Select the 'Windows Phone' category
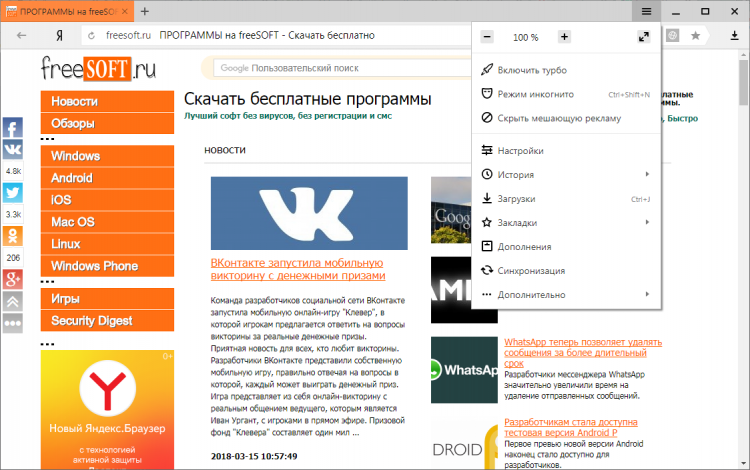 pos(107,266)
